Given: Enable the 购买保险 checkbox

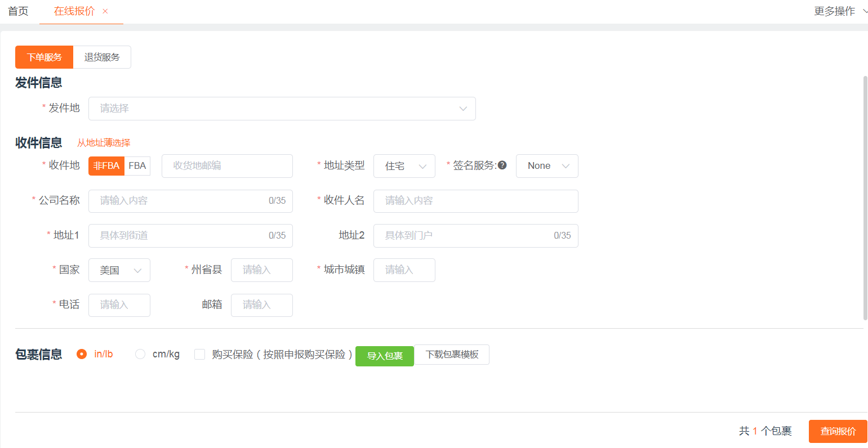Looking at the screenshot, I should point(199,354).
